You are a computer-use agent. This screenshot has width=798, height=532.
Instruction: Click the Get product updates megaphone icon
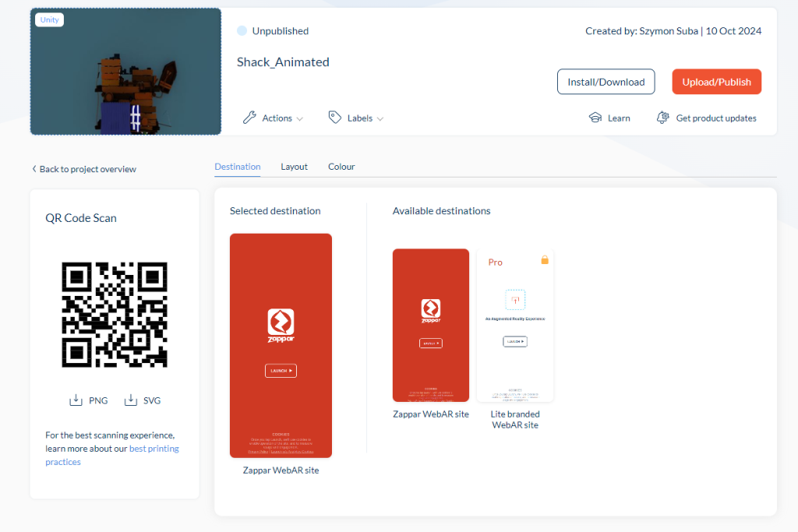(663, 118)
